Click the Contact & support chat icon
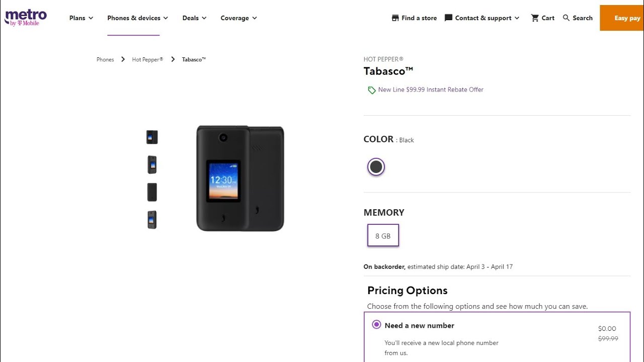Image resolution: width=644 pixels, height=362 pixels. (x=448, y=18)
